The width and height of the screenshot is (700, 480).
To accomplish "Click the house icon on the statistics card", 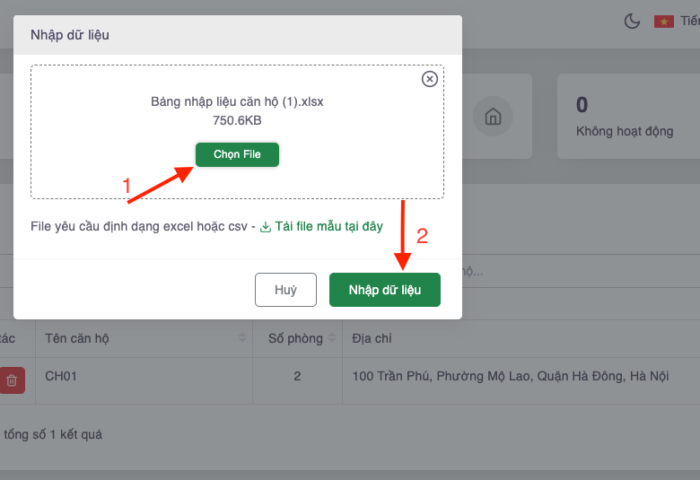I will [492, 117].
